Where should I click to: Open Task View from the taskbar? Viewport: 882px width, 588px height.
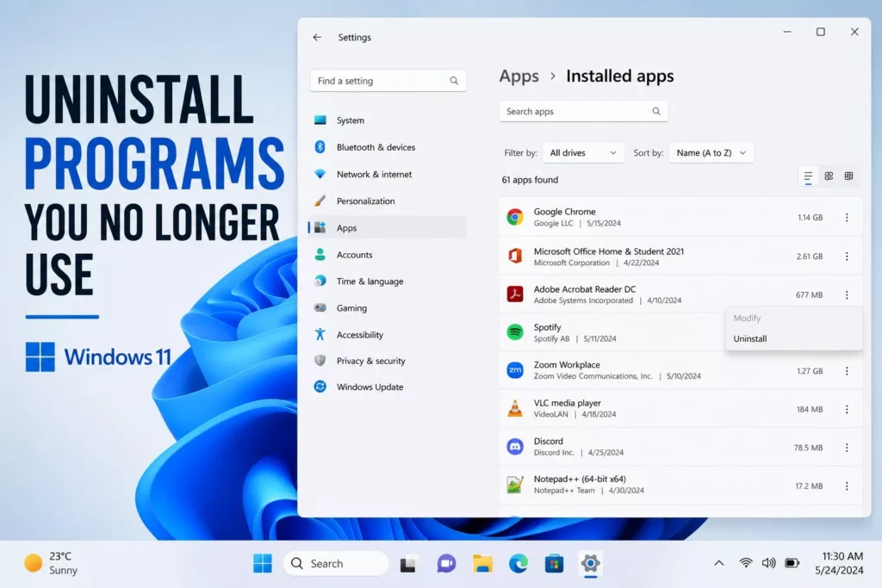[x=407, y=563]
